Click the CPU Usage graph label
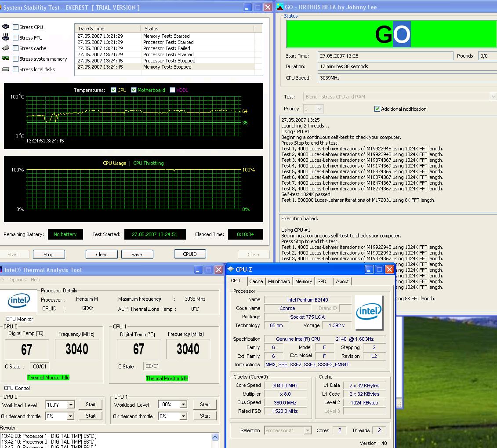This screenshot has width=497, height=448. click(114, 163)
